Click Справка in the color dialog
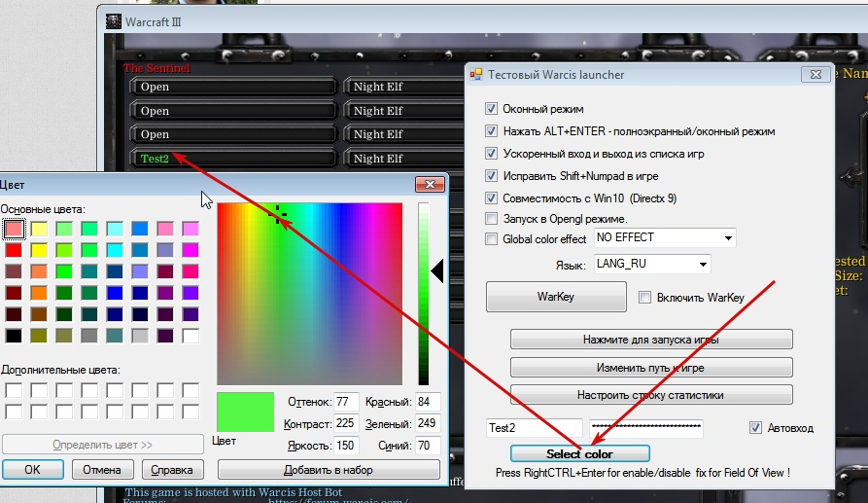The height and width of the screenshot is (503, 868). coord(172,470)
